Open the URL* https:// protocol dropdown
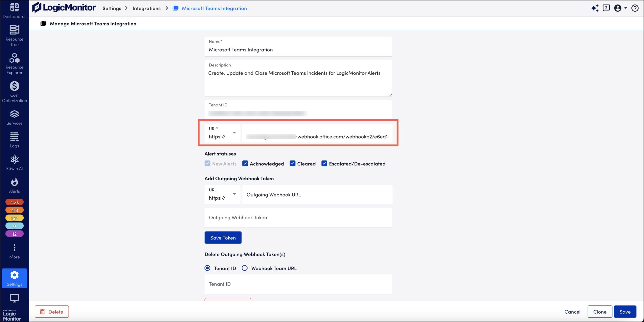 click(222, 133)
